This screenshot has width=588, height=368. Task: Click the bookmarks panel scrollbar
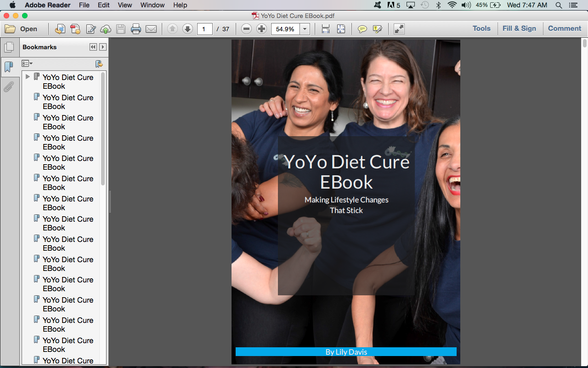tap(103, 129)
